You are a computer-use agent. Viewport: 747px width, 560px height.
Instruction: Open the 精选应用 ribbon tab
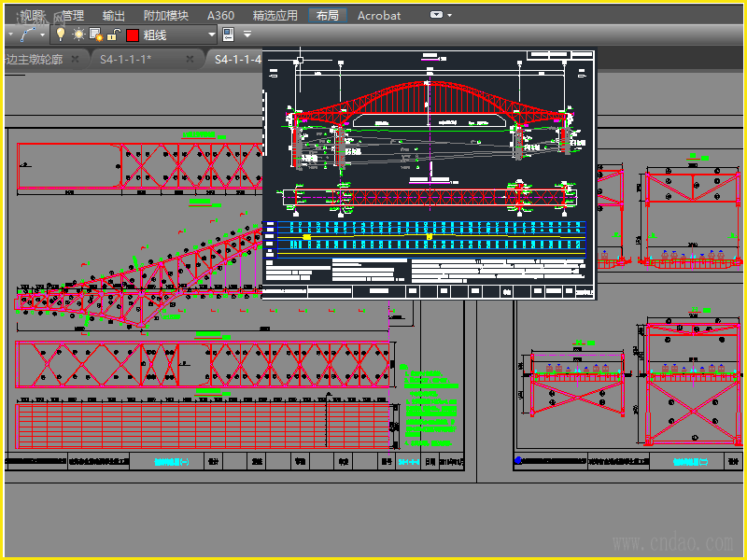point(275,15)
